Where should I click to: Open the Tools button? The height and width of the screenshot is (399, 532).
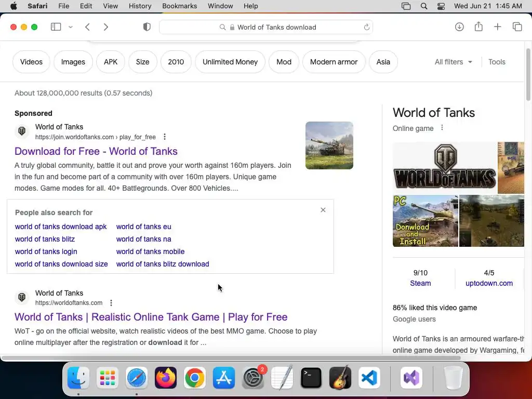(x=497, y=62)
